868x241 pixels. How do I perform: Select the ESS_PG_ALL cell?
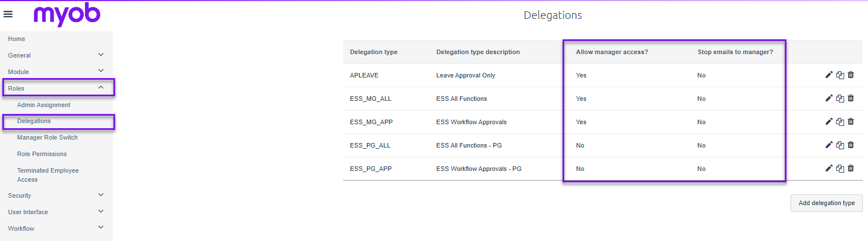point(370,145)
